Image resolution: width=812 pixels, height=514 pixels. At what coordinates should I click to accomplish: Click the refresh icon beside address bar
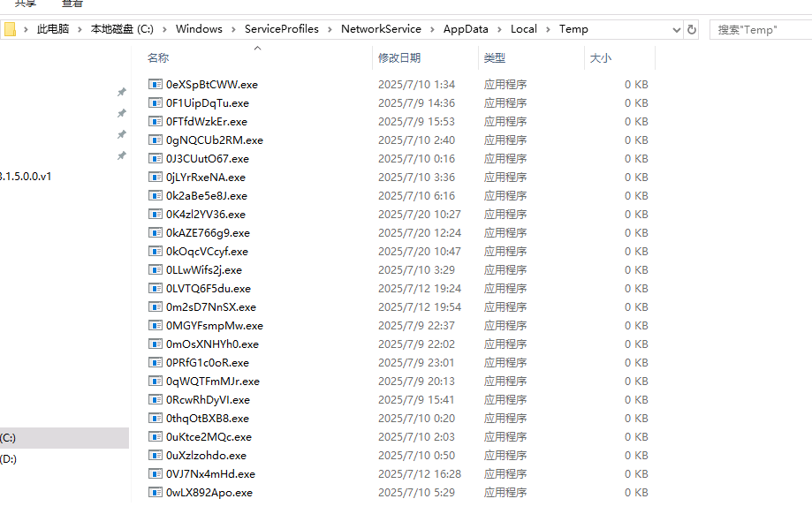[691, 29]
